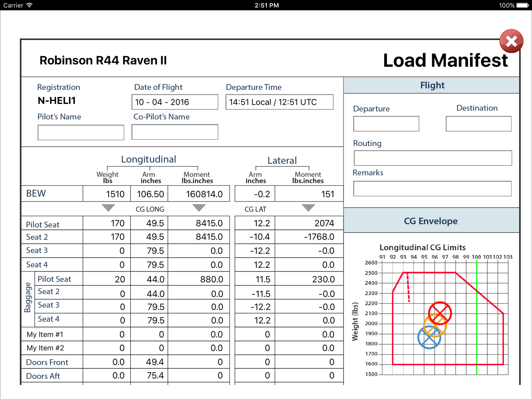Tap the CG LONG label
The width and height of the screenshot is (532, 399).
click(150, 209)
